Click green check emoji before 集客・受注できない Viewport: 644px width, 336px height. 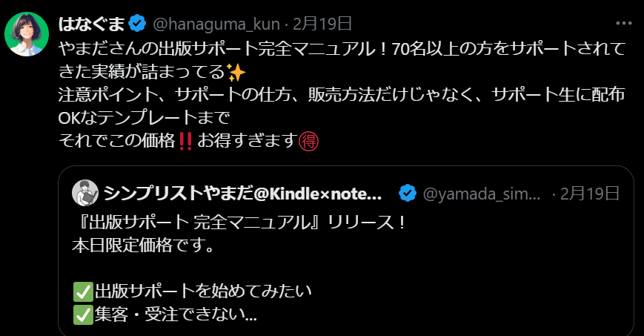84,315
